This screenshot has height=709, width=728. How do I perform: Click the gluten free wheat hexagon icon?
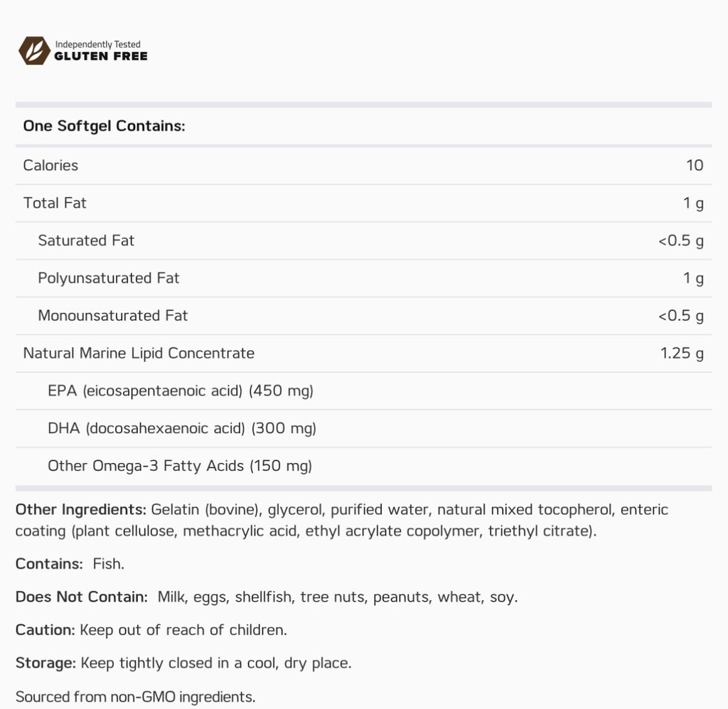(x=34, y=50)
